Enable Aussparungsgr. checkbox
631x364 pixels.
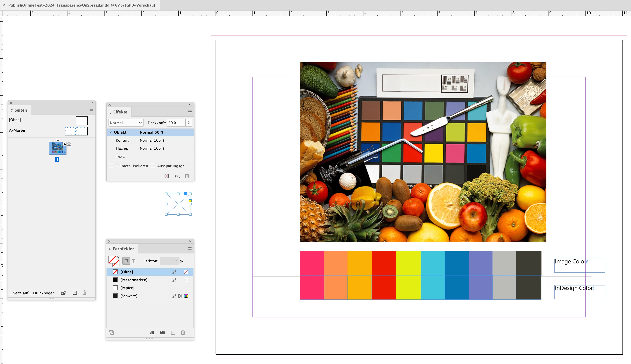point(153,166)
